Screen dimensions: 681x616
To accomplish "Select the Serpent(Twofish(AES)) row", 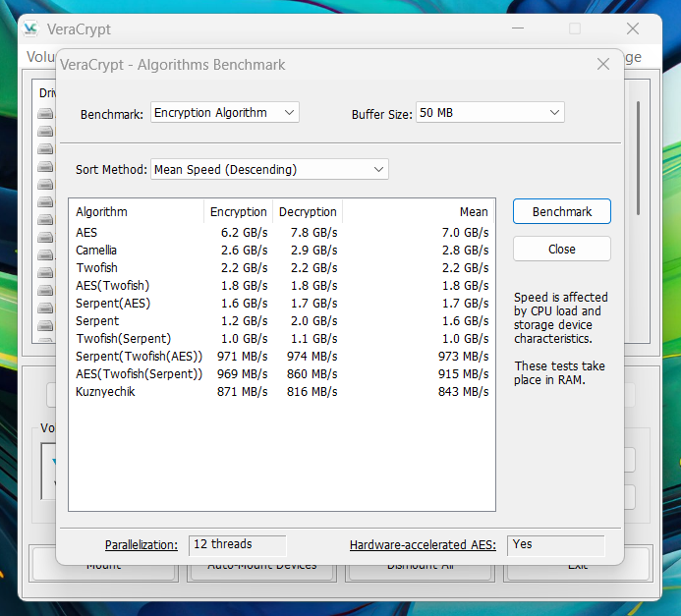I will (282, 357).
